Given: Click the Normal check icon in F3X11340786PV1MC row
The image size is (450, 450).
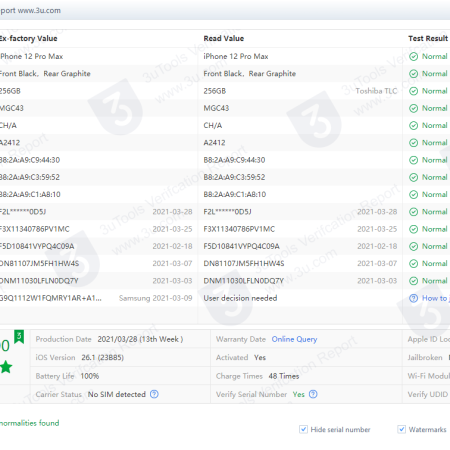Looking at the screenshot, I should coord(413,229).
